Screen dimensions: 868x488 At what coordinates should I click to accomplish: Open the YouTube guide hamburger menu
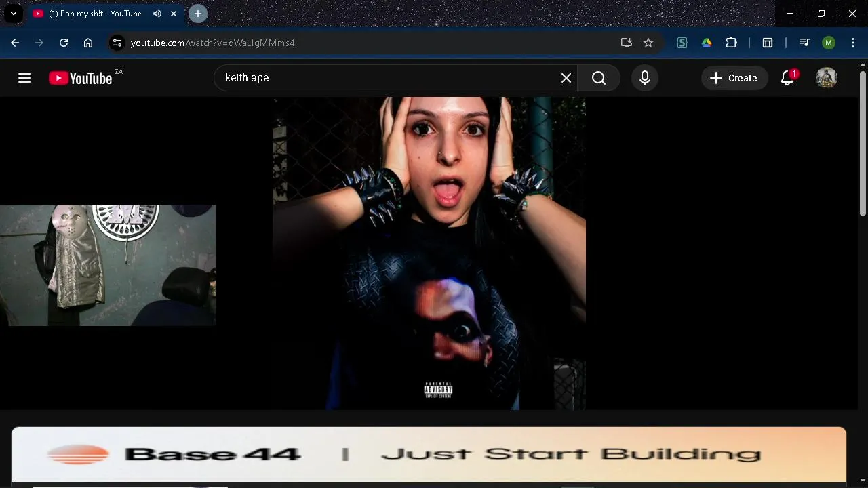coord(24,78)
